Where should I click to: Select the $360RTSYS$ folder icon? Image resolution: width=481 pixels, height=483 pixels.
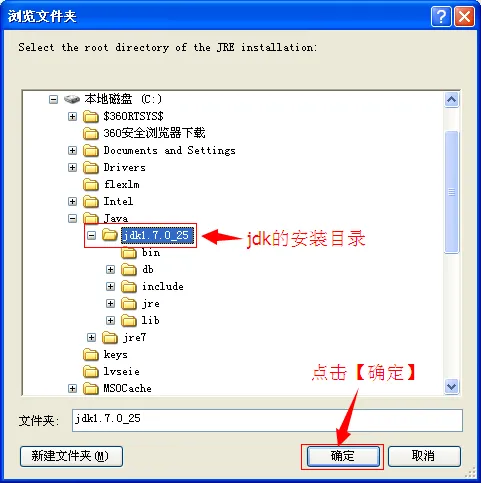pos(91,116)
